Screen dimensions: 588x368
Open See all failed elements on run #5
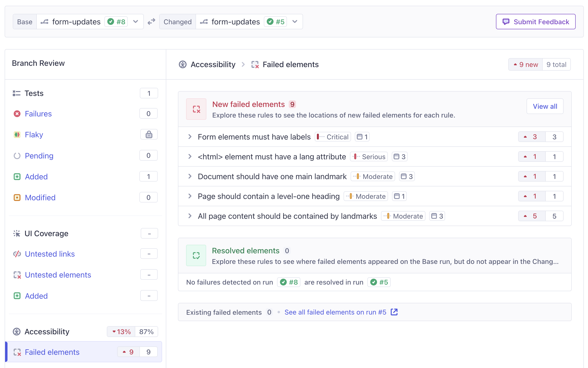(x=335, y=312)
